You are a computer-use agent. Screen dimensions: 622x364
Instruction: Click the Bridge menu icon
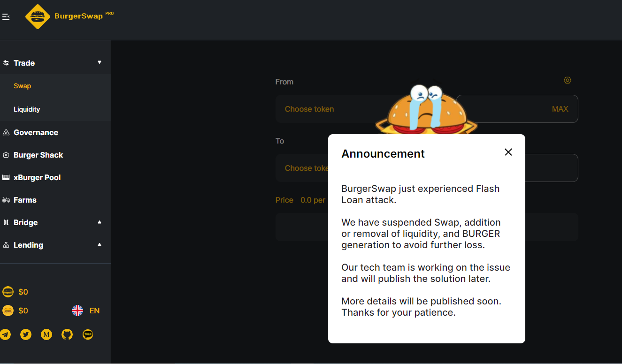point(6,222)
